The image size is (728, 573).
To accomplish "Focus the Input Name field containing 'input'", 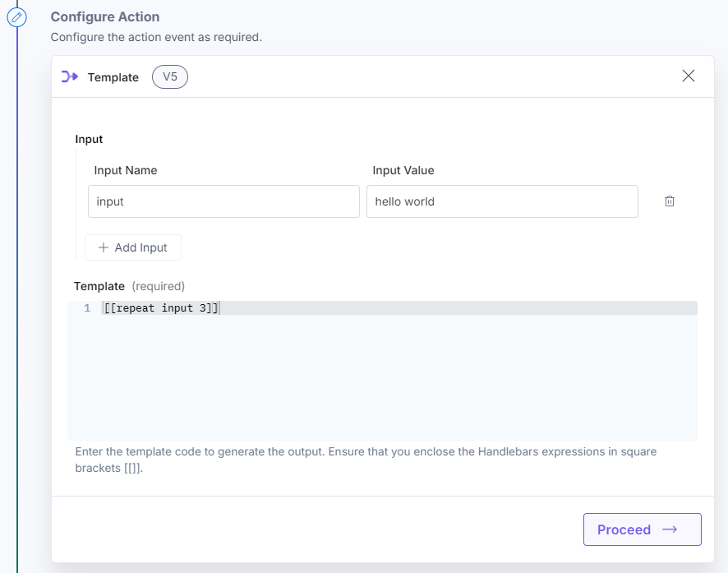I will tap(224, 201).
